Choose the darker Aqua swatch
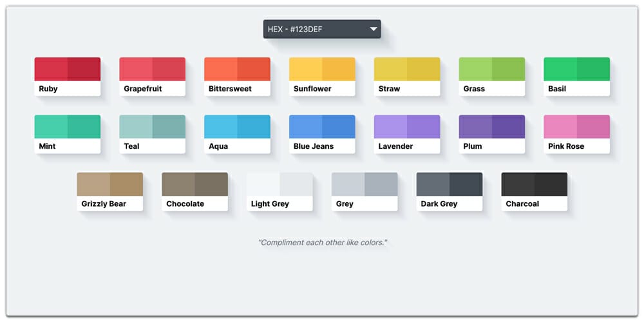The width and height of the screenshot is (644, 322). click(254, 126)
